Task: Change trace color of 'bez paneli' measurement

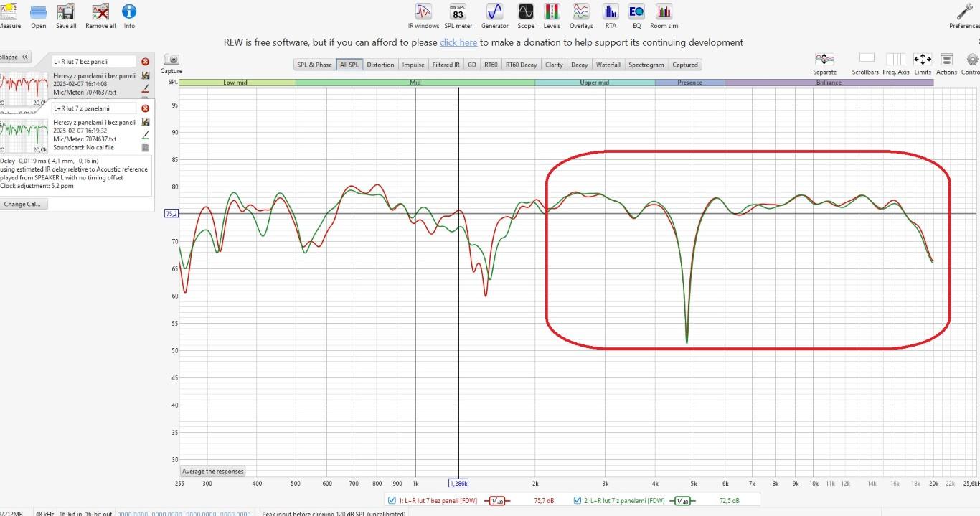Action: (146, 88)
